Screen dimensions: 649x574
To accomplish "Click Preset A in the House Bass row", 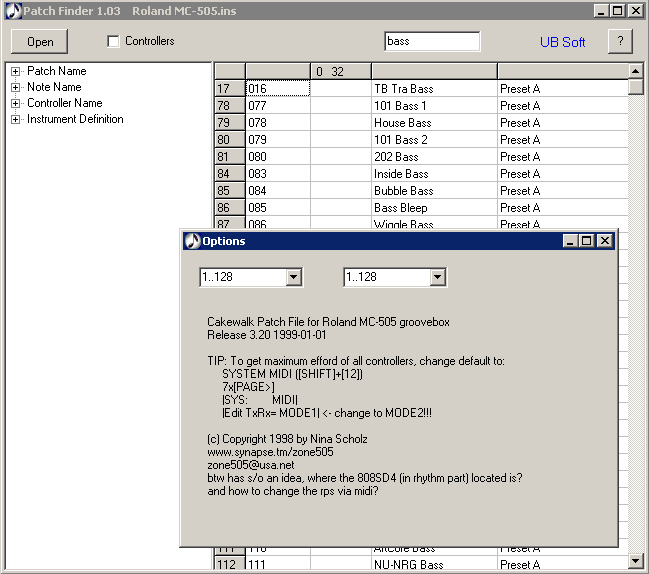I will click(562, 123).
